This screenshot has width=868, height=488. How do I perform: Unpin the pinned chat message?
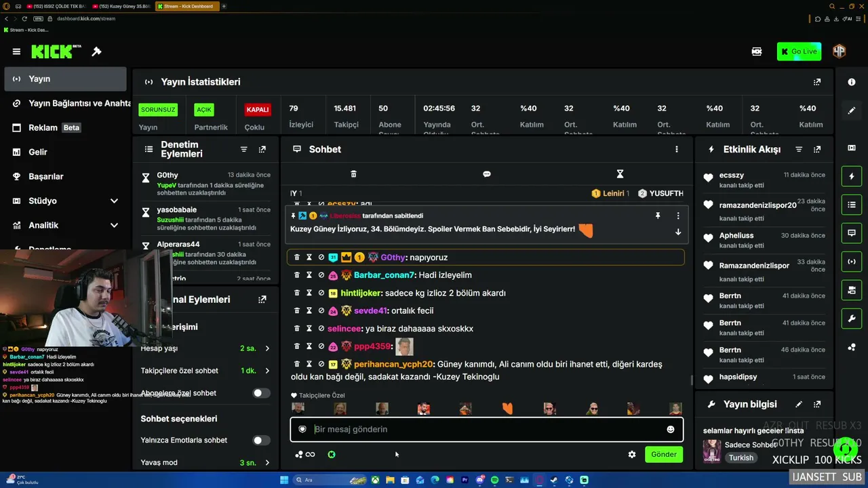658,216
